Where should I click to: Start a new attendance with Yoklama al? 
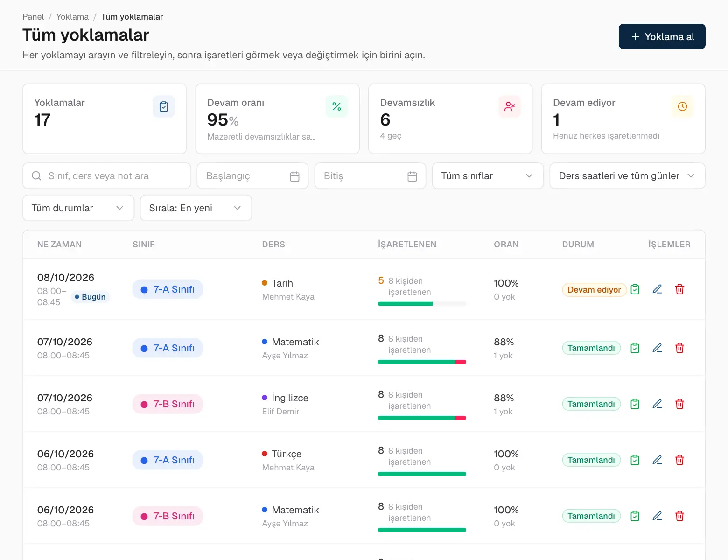662,36
